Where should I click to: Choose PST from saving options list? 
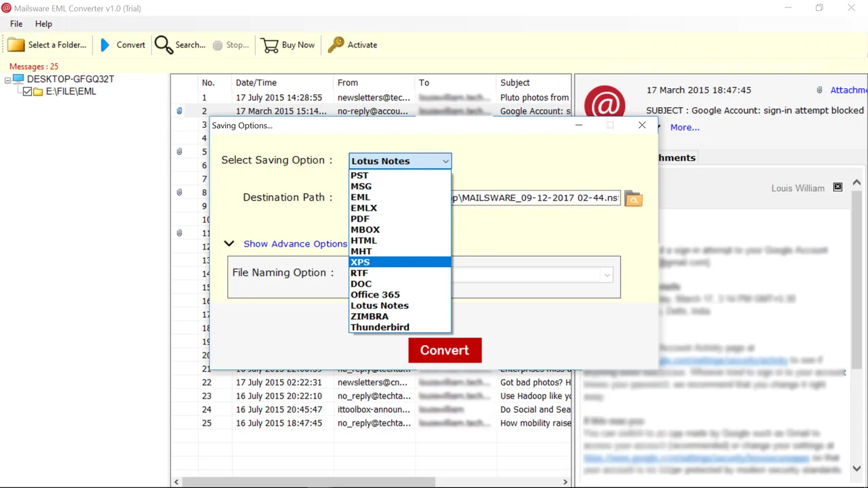pyautogui.click(x=400, y=175)
